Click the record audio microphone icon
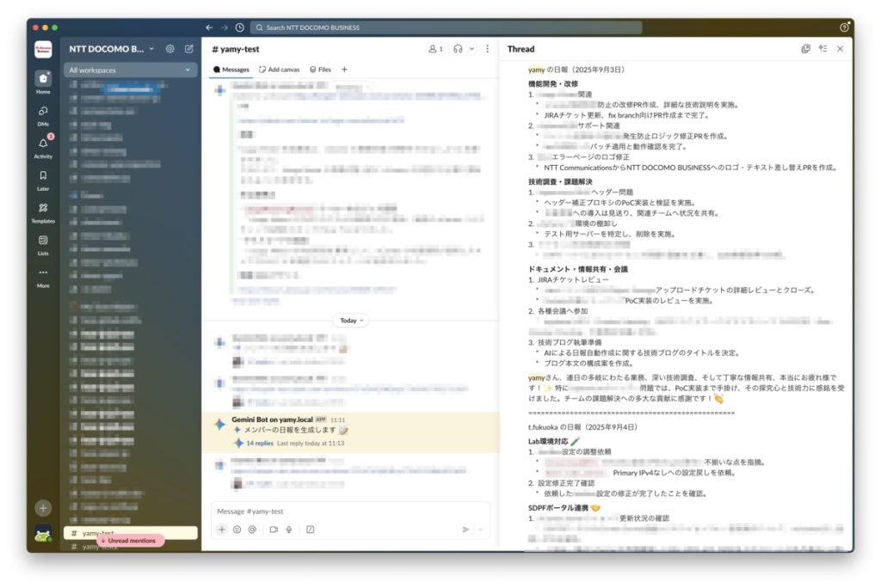This screenshot has width=881, height=588. coord(289,530)
